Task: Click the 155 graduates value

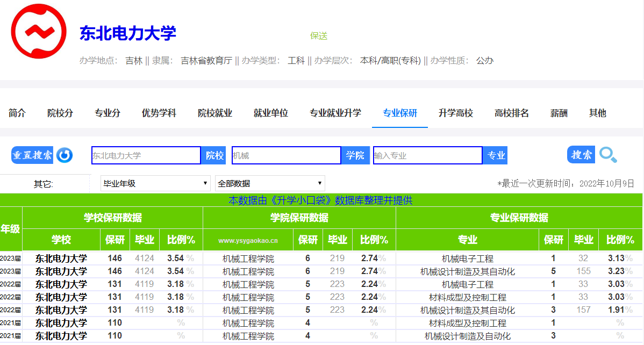Action: click(583, 271)
